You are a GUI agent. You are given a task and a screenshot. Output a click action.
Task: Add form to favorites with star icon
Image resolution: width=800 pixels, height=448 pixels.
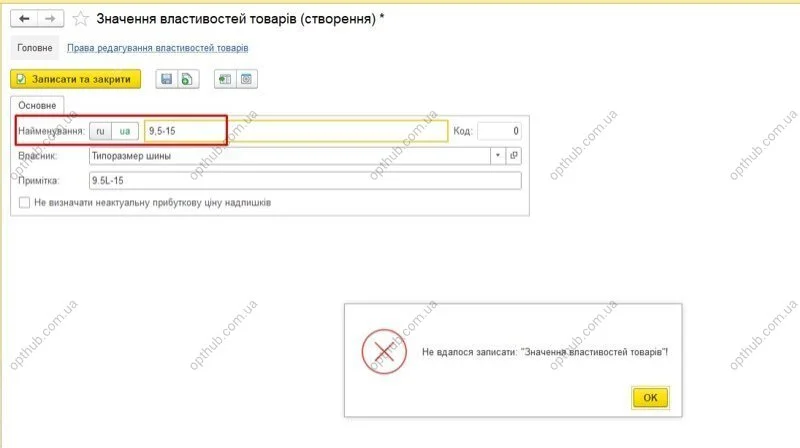click(80, 19)
